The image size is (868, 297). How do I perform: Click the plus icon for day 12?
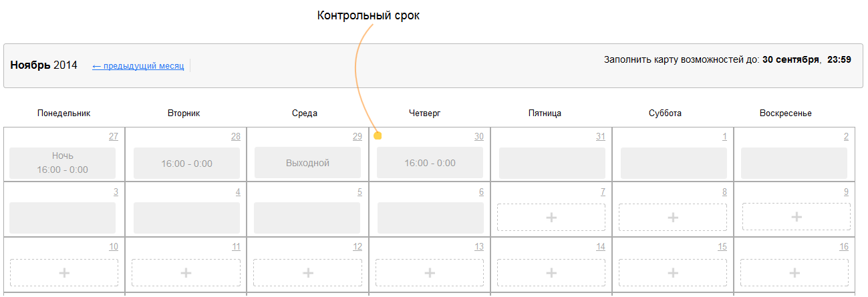(307, 272)
